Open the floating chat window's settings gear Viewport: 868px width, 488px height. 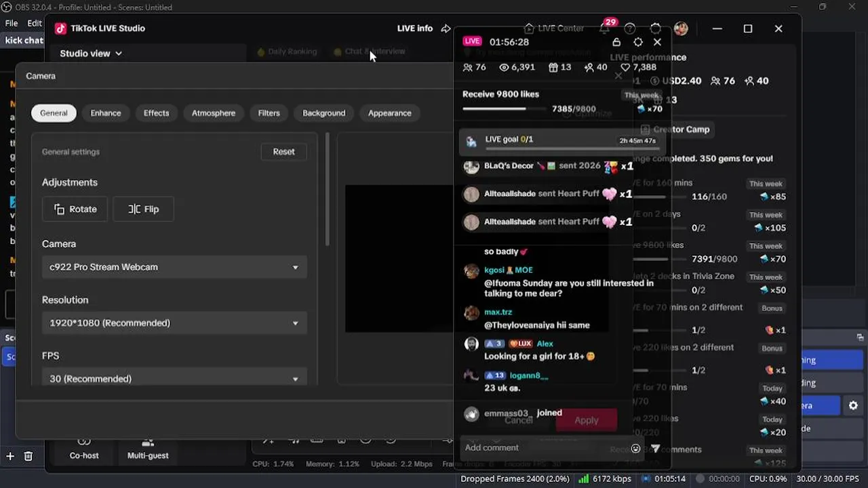637,42
